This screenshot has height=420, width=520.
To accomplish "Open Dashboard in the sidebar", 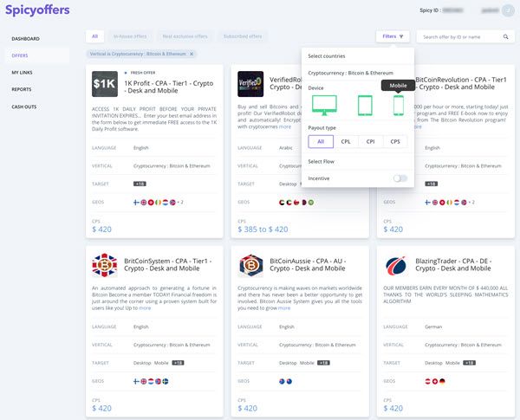I will pos(25,39).
